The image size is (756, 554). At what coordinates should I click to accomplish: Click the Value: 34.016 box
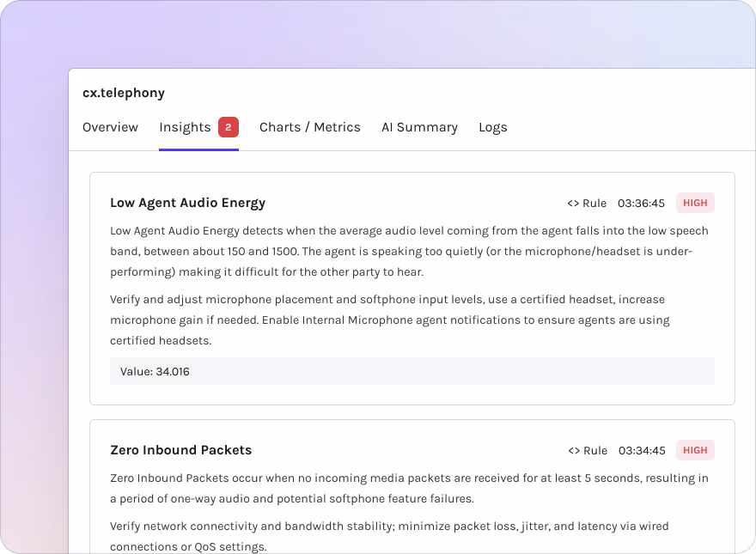tap(412, 371)
